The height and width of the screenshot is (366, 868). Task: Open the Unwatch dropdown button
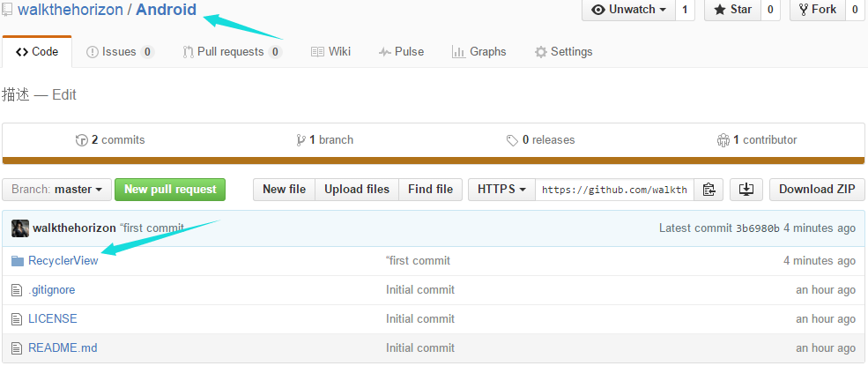(628, 10)
